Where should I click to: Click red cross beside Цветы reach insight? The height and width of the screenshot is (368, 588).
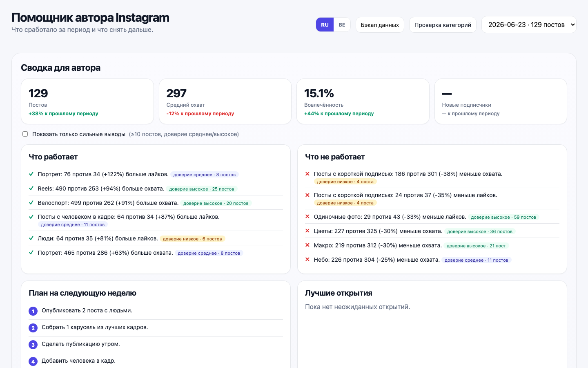(x=307, y=231)
